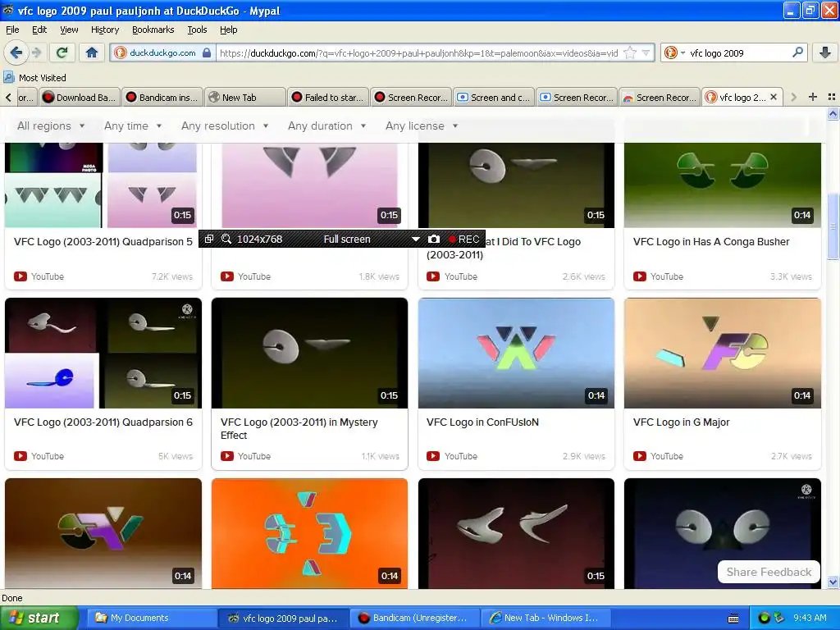This screenshot has width=840, height=630.
Task: Switch to the 'Download Ba...' tab
Action: pos(80,97)
